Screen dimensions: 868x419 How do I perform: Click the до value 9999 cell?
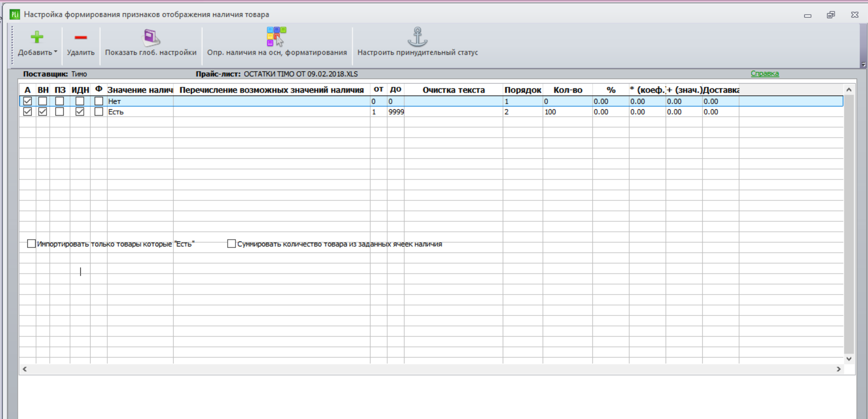(396, 112)
